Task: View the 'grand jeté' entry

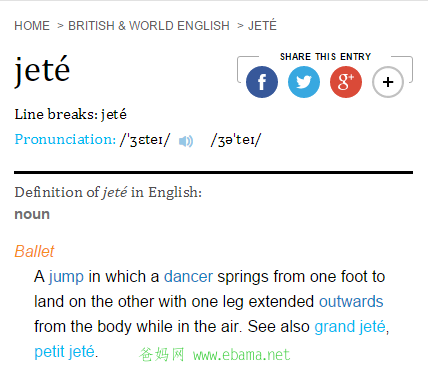Action: point(350,327)
